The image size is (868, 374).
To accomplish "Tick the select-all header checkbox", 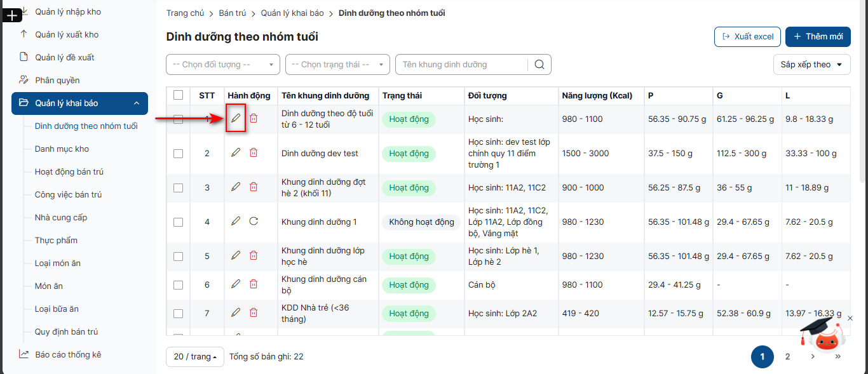I will tap(178, 95).
